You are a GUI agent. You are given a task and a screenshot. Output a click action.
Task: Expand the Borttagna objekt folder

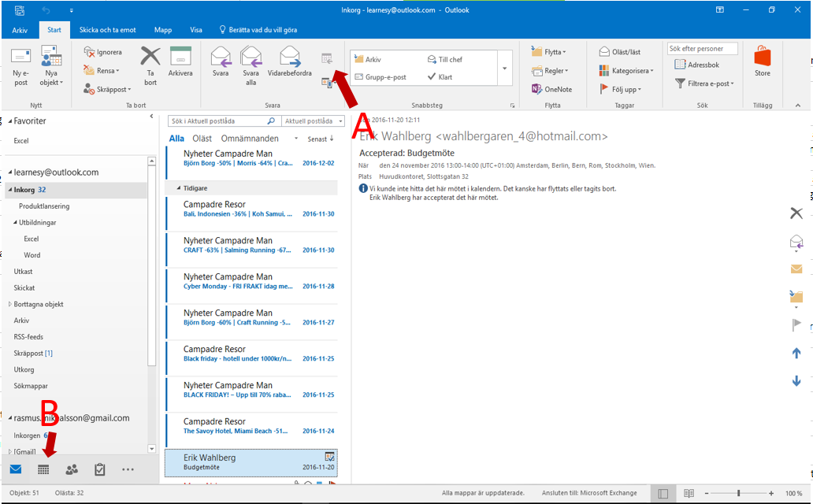[10, 305]
